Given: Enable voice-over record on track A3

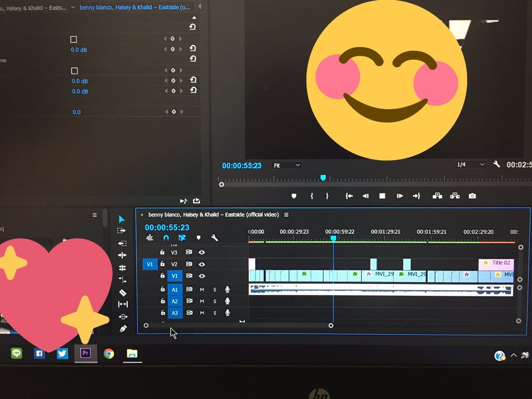Looking at the screenshot, I should coord(227,313).
